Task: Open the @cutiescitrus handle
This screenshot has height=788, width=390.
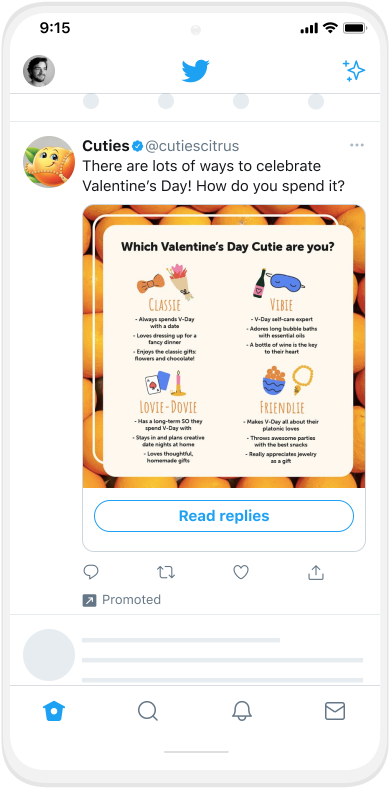Action: pos(192,146)
